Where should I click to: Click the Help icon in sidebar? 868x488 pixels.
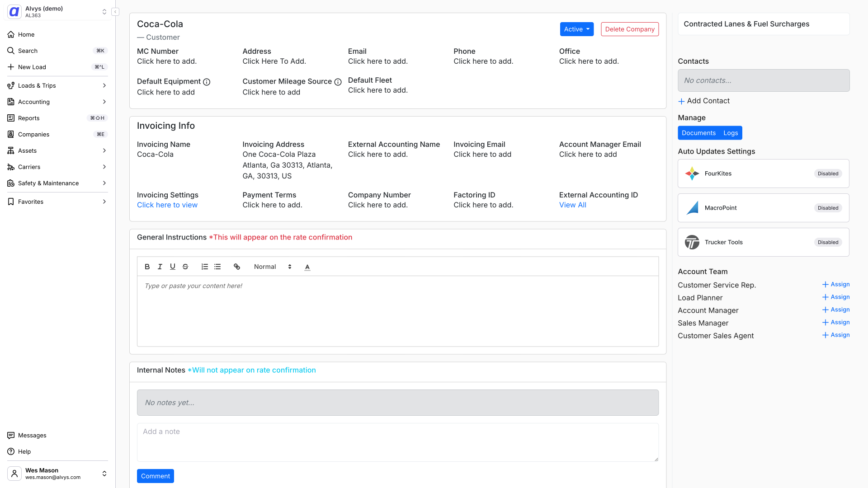pos(11,451)
